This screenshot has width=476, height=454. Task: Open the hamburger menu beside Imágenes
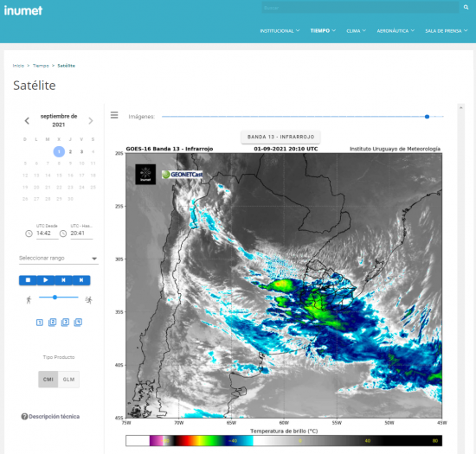114,115
